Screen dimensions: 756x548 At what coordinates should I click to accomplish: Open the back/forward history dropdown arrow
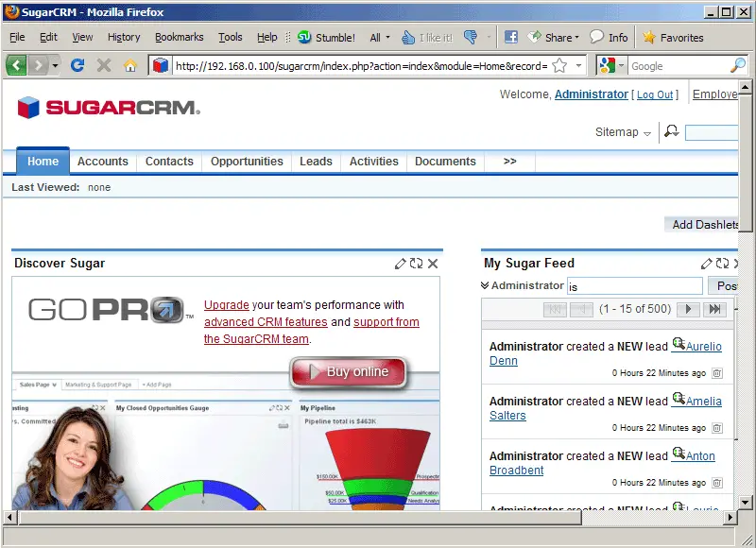pos(56,65)
